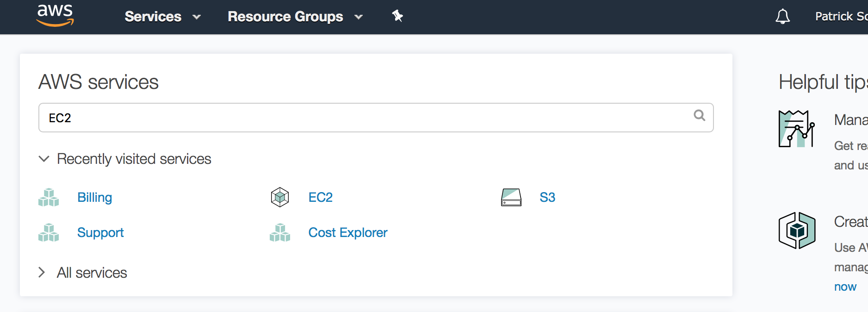Screen dimensions: 868x312
Task: Open the Patrick account menu
Action: point(840,17)
